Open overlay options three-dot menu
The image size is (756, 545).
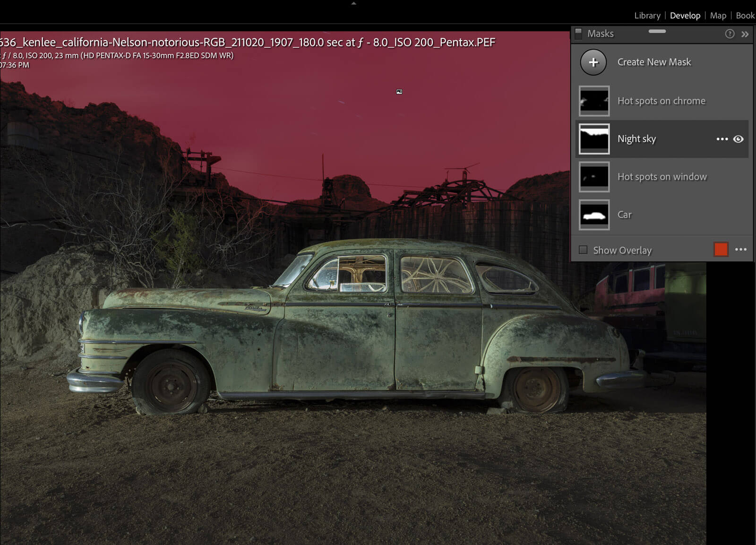tap(741, 250)
